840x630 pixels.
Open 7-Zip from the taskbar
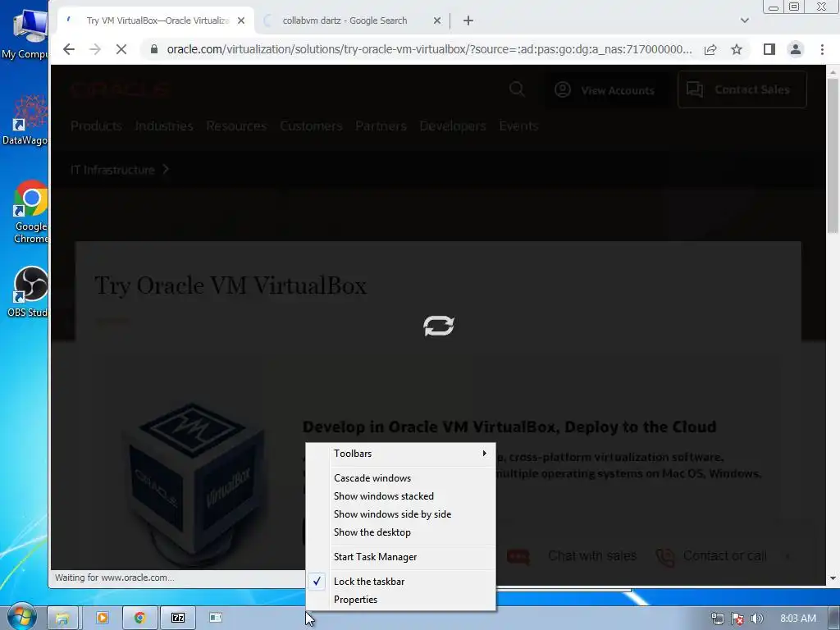click(x=178, y=618)
